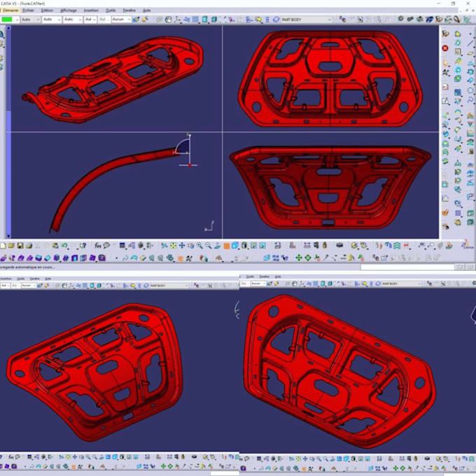The width and height of the screenshot is (476, 476).
Task: Open the first Auto dropdown in graphic properties
Action: [x=30, y=20]
